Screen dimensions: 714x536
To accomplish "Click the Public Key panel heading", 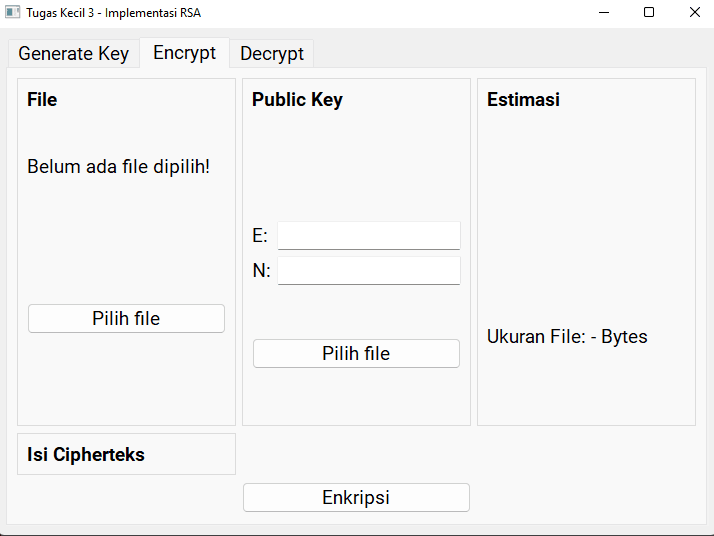I will click(x=297, y=100).
